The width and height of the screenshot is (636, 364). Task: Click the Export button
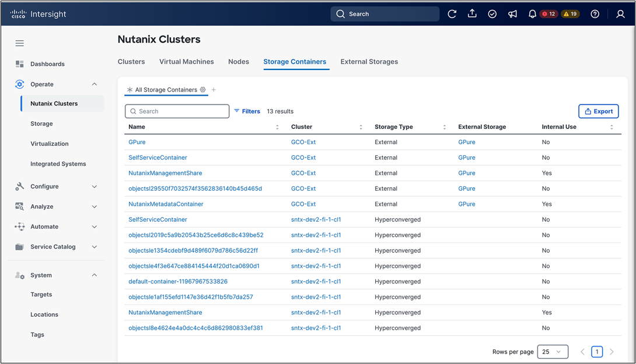pos(598,111)
